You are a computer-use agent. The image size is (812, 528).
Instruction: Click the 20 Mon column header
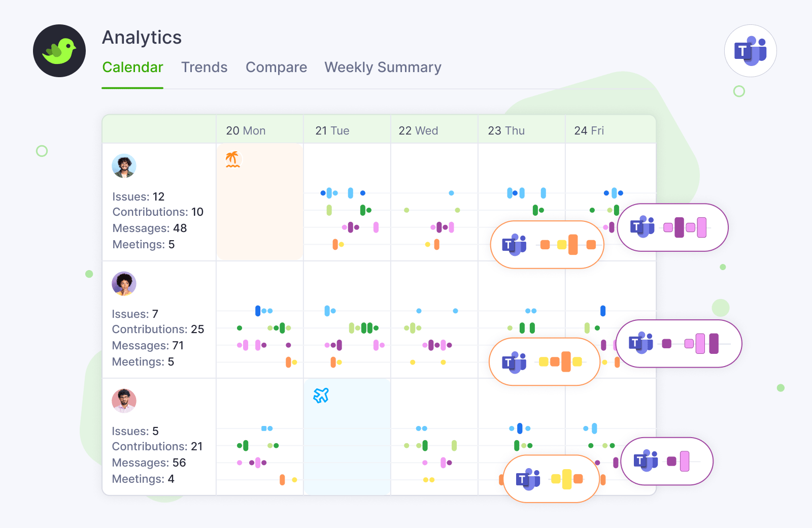246,130
